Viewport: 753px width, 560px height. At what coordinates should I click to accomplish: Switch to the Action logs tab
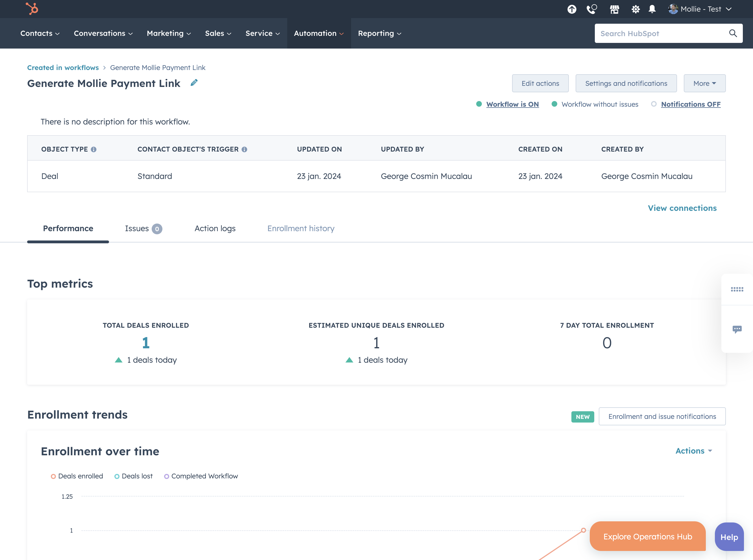point(215,228)
